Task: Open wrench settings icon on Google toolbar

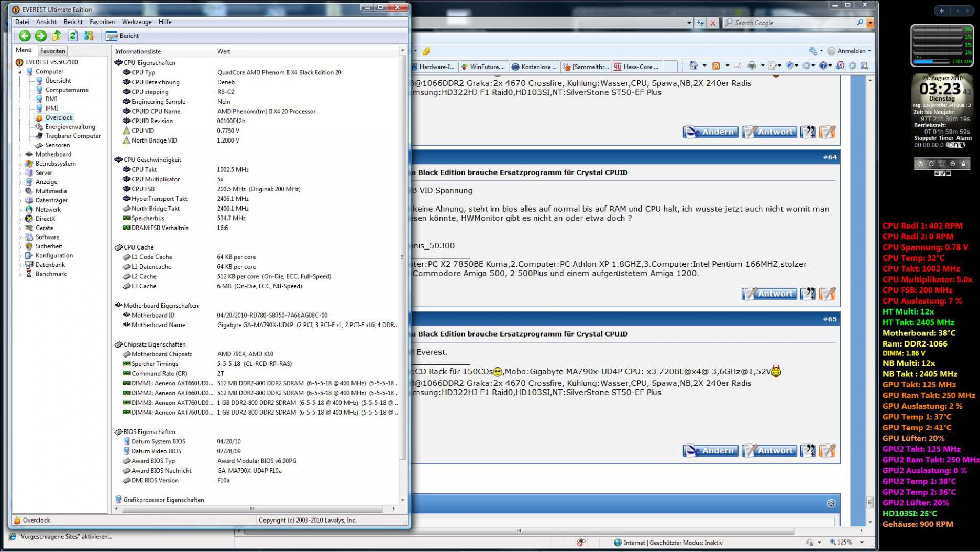Action: click(813, 51)
